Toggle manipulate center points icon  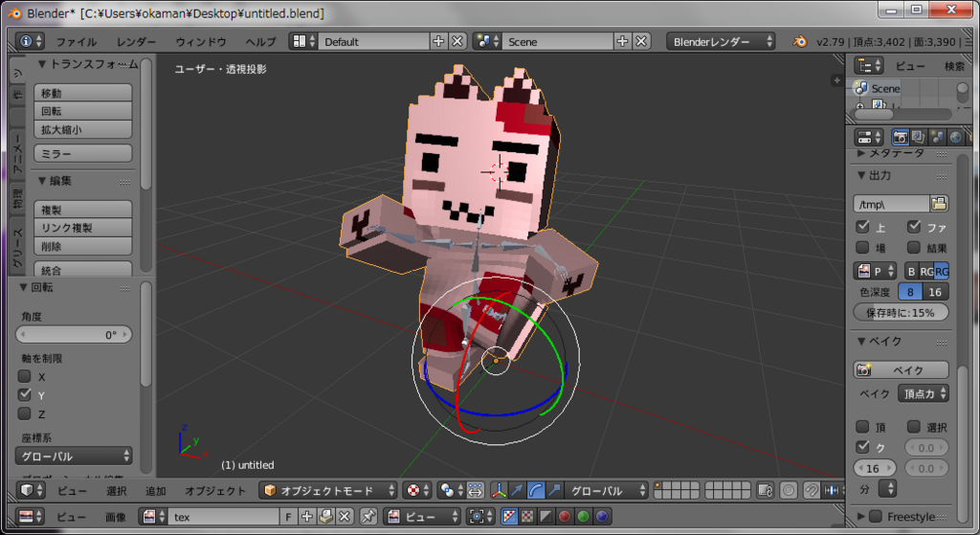tap(475, 491)
